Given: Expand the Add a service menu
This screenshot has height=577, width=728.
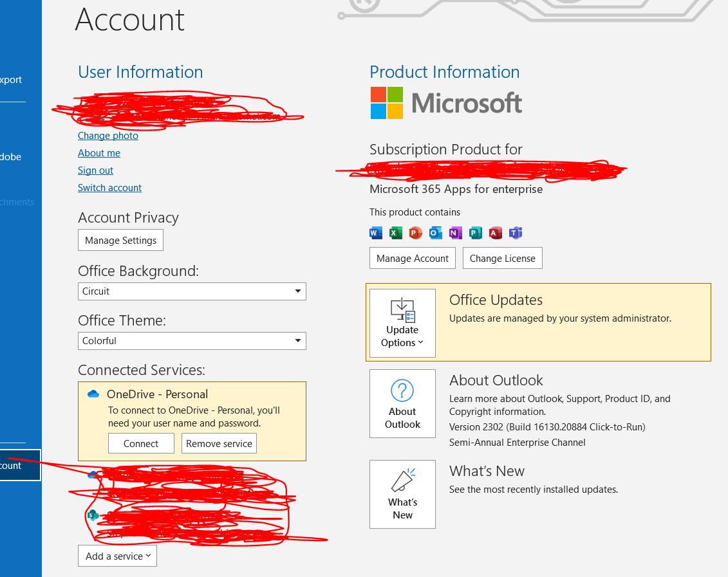Looking at the screenshot, I should [x=117, y=556].
